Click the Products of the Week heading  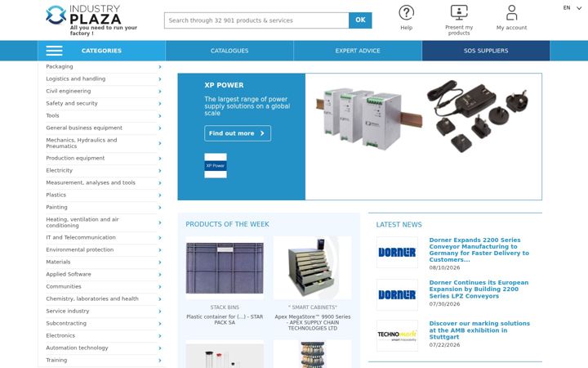[227, 224]
